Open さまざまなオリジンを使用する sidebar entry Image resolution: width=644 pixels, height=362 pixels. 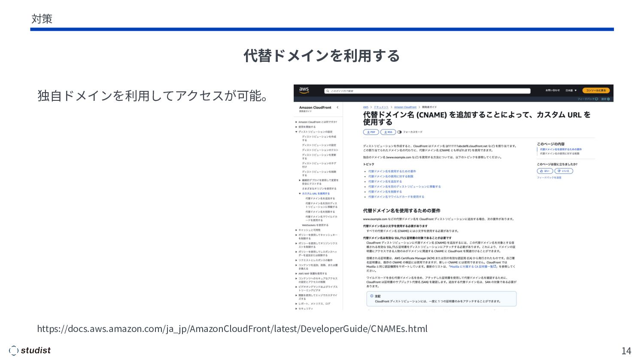click(x=319, y=189)
